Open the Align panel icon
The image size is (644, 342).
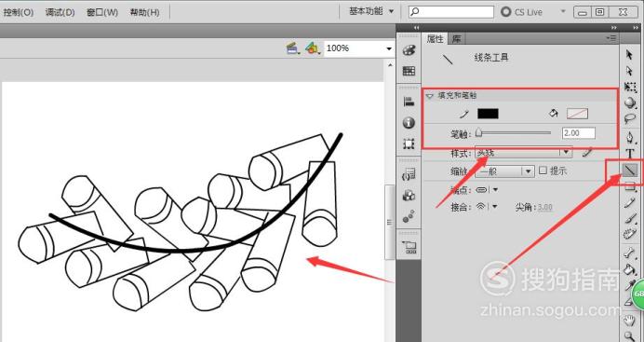click(409, 102)
